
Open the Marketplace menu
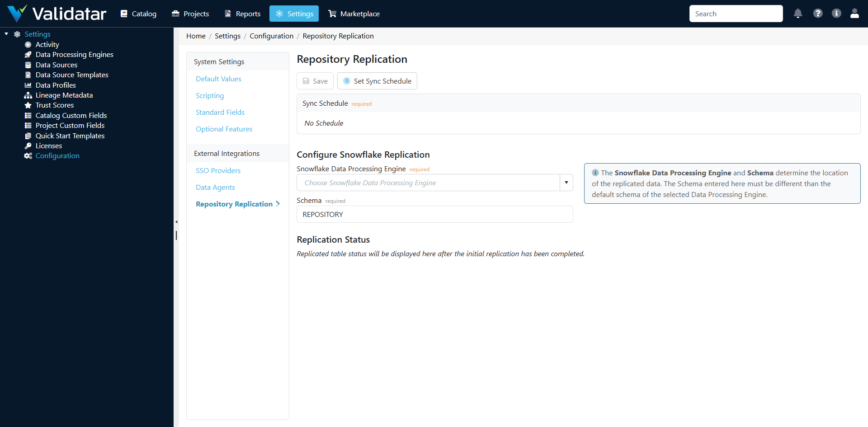tap(354, 14)
